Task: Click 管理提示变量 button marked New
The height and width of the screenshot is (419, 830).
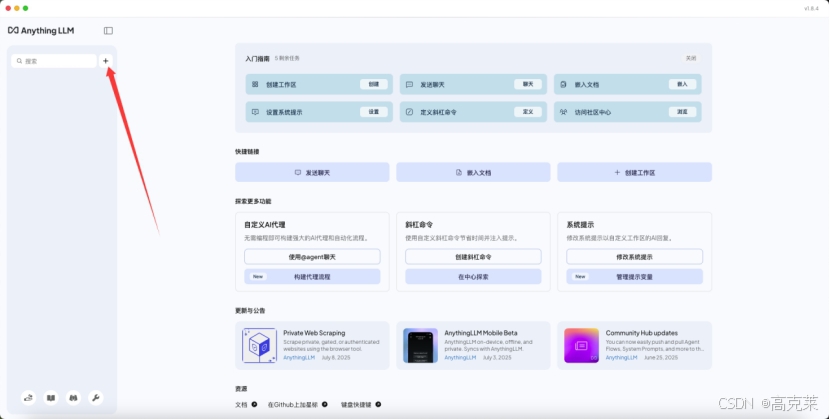Action: click(x=634, y=277)
